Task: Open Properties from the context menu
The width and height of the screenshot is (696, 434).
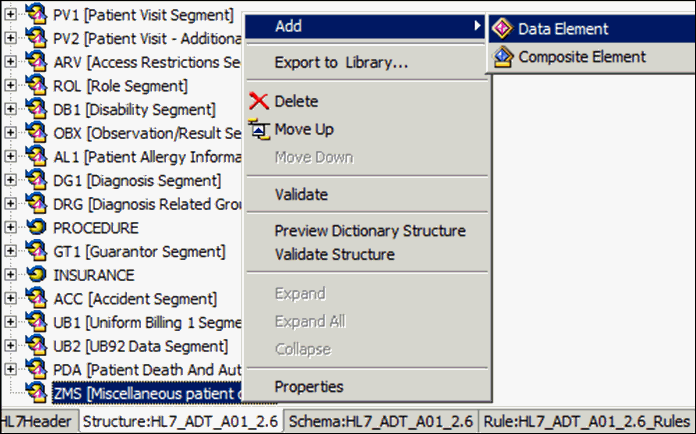Action: pos(309,387)
